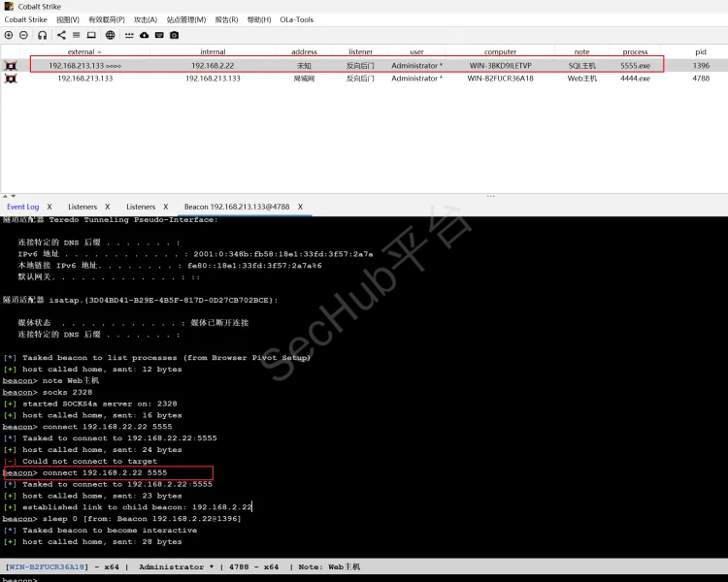
Task: Switch to session table list icon
Action: coord(76,35)
